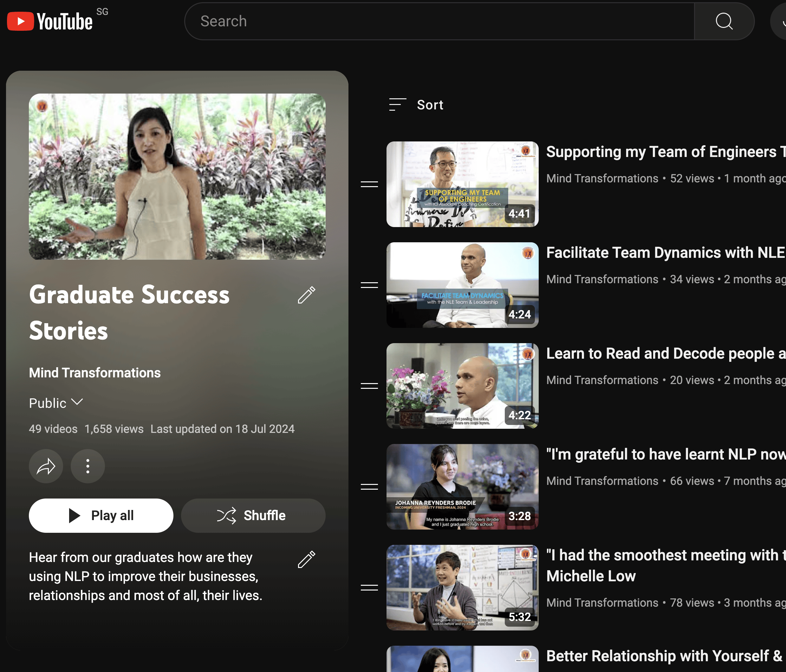Click Mind Transformations channel under 34 views video

pyautogui.click(x=602, y=279)
